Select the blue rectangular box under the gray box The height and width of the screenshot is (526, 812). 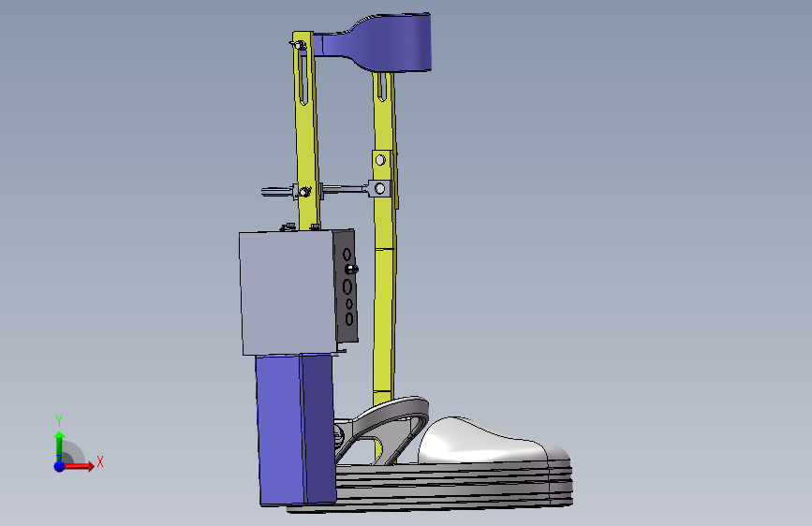tap(296, 430)
